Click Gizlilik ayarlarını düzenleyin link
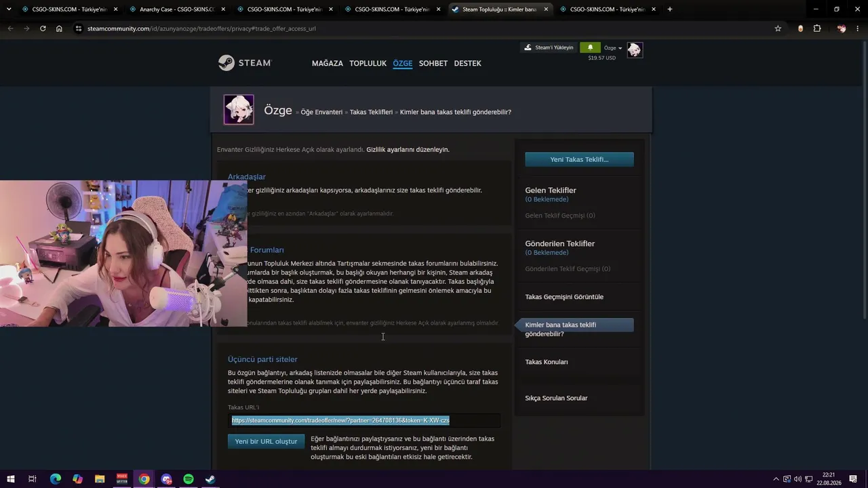 [408, 149]
